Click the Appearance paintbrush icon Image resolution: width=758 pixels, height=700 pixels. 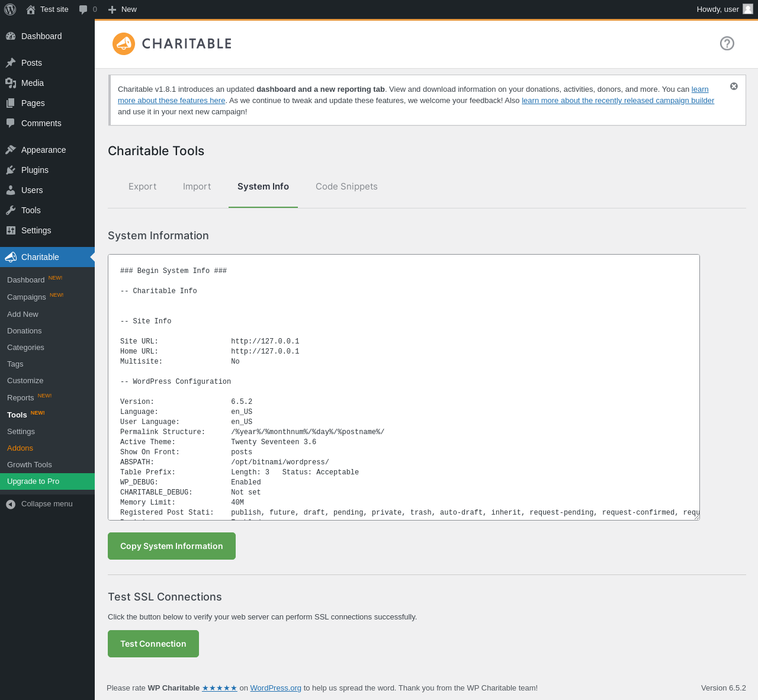point(11,150)
